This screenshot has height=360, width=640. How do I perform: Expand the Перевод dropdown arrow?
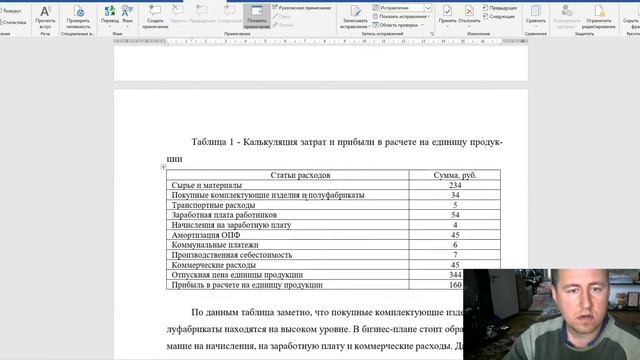[110, 27]
